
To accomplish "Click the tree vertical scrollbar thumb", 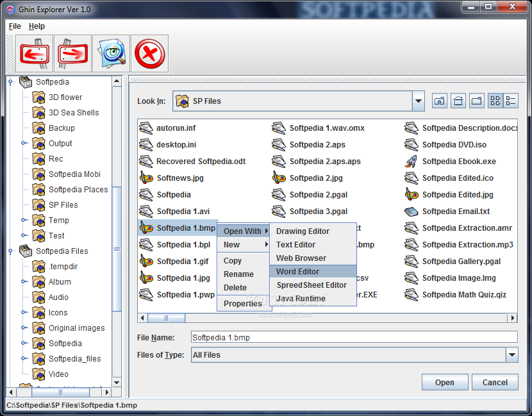I will 117,249.
